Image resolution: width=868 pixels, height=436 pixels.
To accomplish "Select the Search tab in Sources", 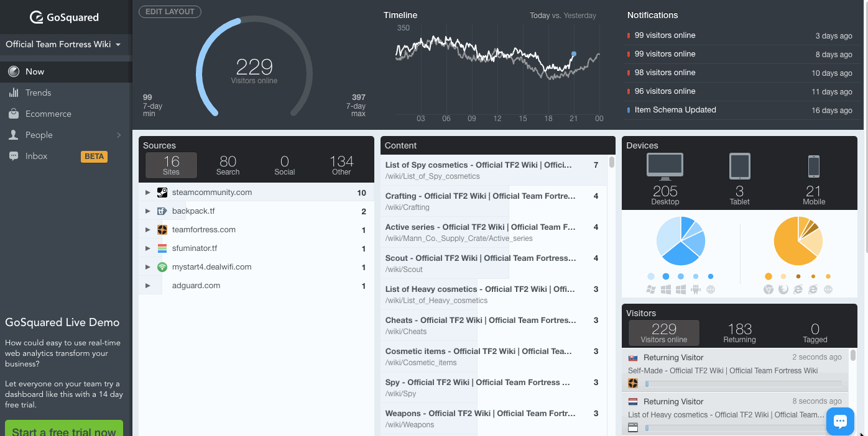I will click(228, 166).
